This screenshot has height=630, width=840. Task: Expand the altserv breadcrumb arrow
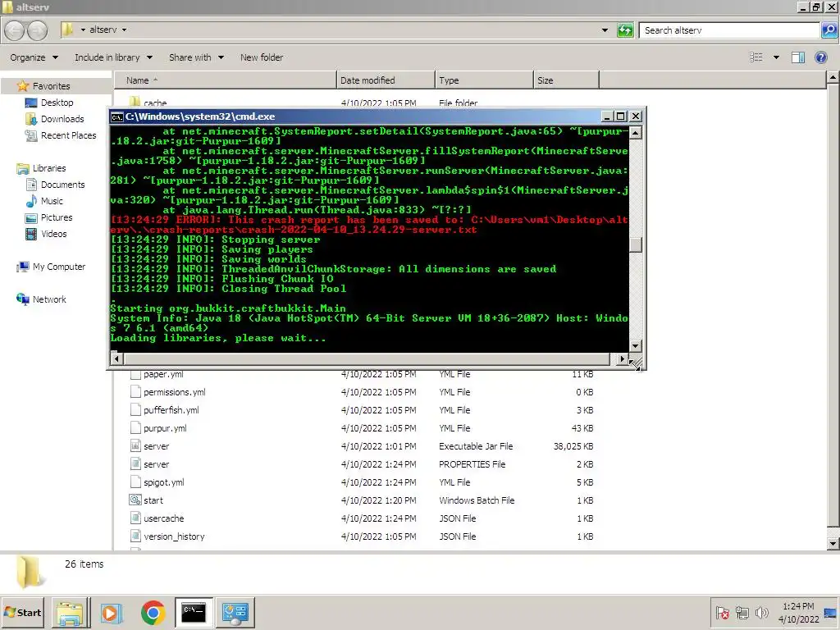pos(125,30)
